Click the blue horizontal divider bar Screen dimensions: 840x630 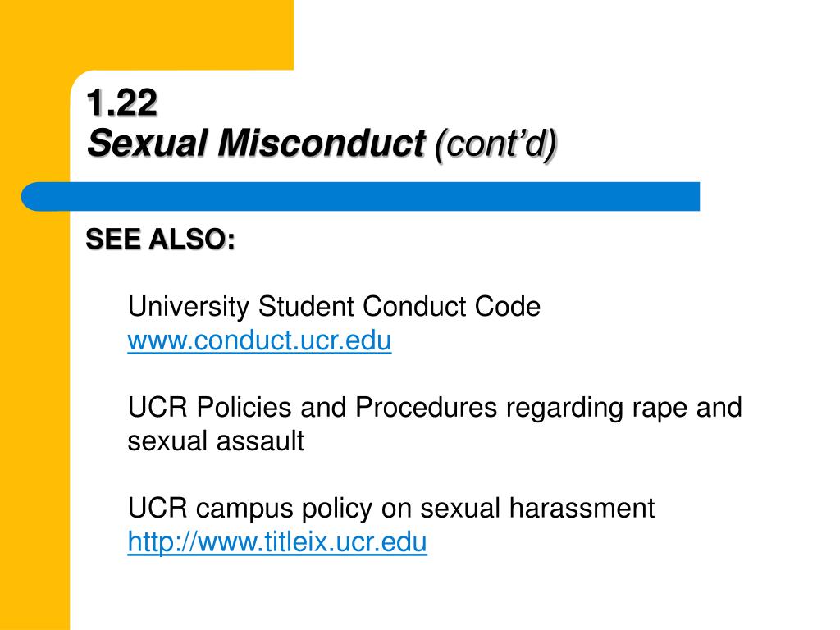pyautogui.click(x=360, y=197)
